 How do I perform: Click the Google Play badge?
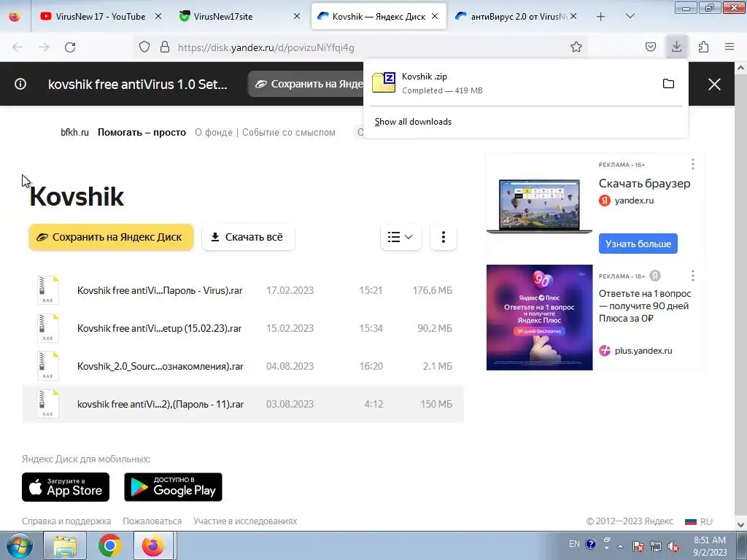[174, 487]
